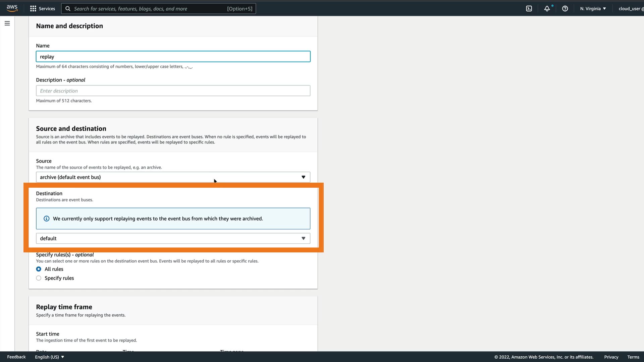The image size is (644, 362).
Task: Launch CloudShell from the top bar
Action: click(x=529, y=9)
